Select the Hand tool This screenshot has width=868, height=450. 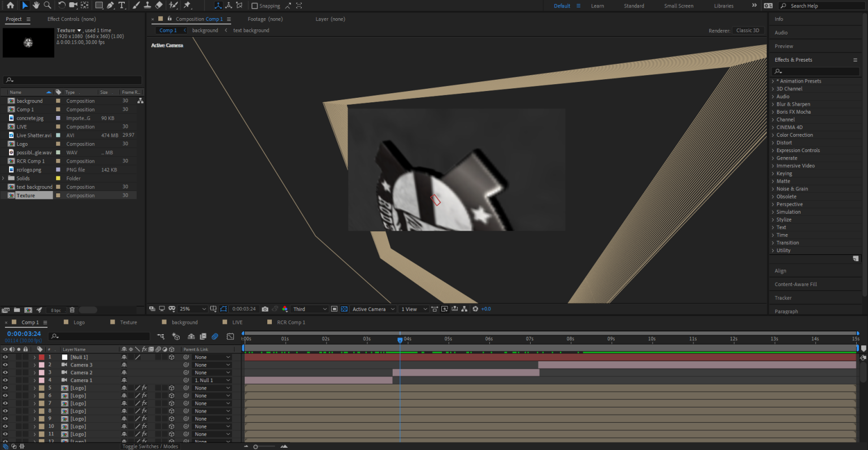(x=36, y=5)
